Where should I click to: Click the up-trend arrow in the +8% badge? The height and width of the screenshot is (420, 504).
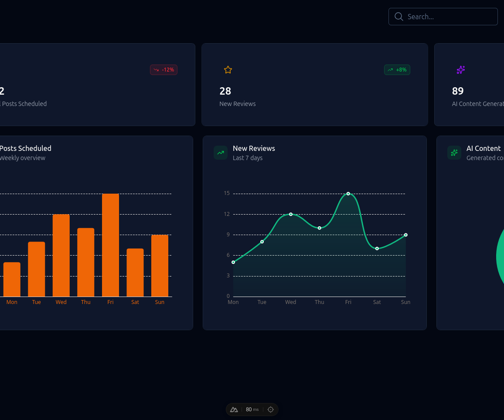click(390, 70)
